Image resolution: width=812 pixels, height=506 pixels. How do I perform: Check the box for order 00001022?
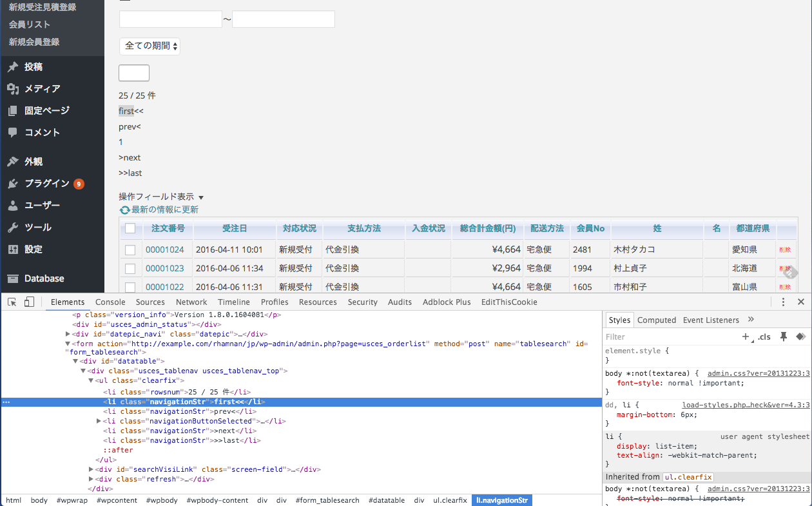[130, 287]
